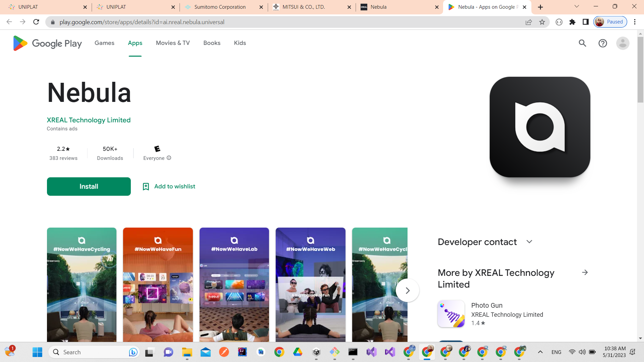Click the Google Play help icon
644x362 pixels.
point(603,43)
